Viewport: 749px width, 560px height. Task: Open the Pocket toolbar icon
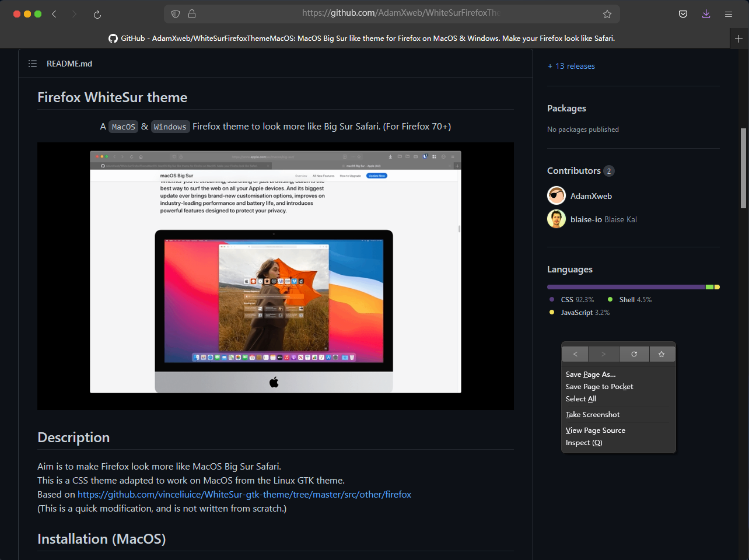click(x=682, y=13)
